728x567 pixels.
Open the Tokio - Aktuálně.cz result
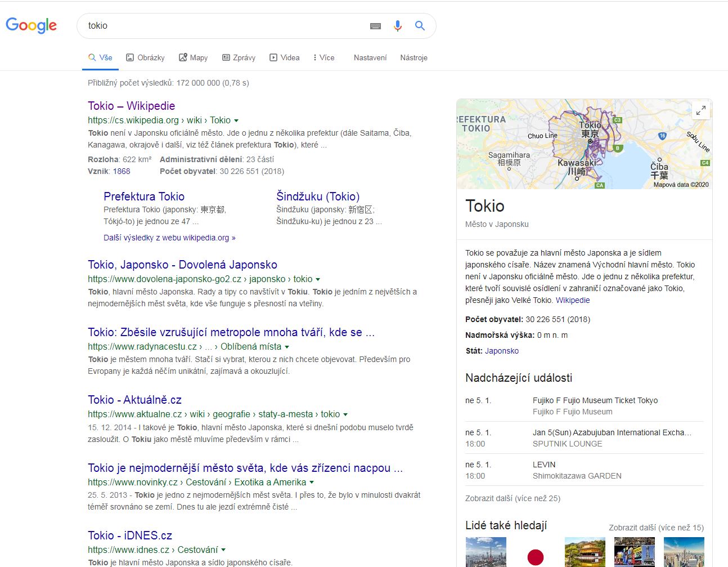(134, 400)
